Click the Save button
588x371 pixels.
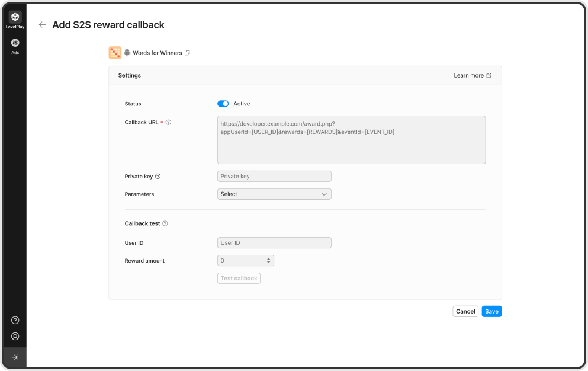[491, 311]
